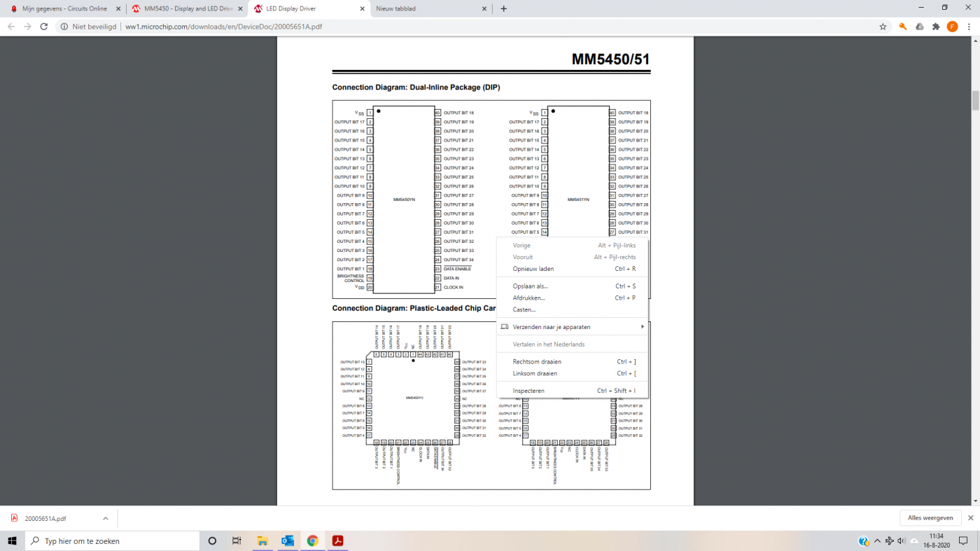
Task: Choose 'Linksom draaien' in context menu
Action: click(x=572, y=374)
